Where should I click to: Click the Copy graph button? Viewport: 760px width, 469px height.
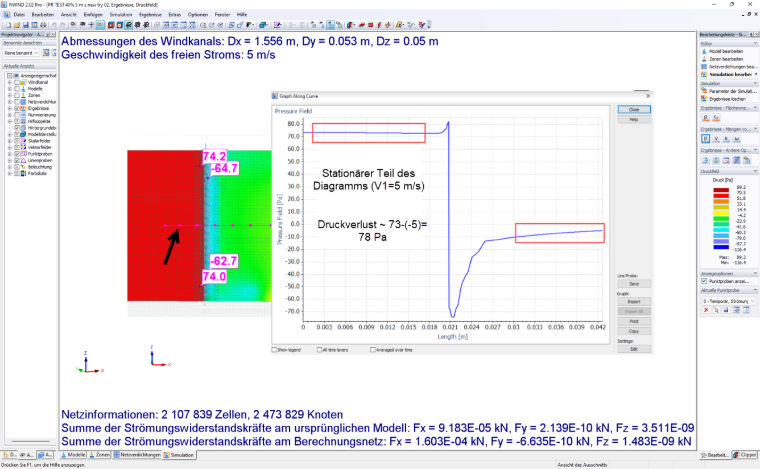(634, 331)
